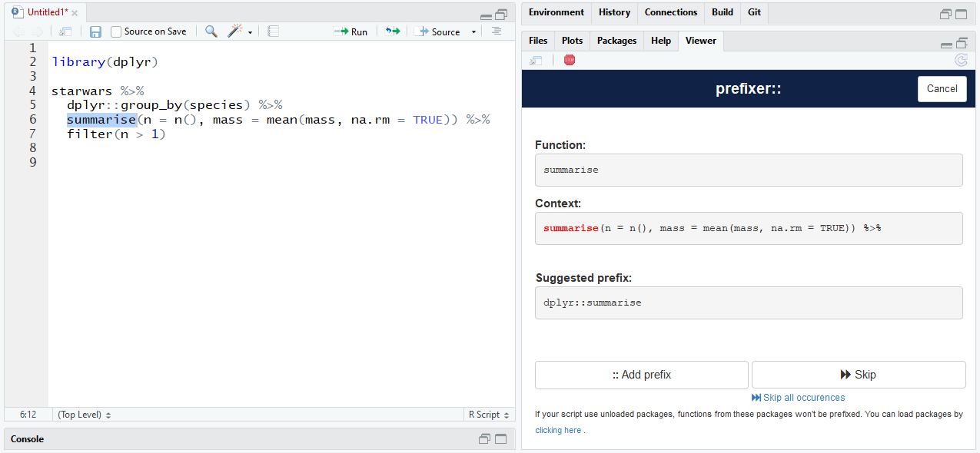980x453 pixels.
Task: Click the filter(n > 1) code line
Action: [x=116, y=134]
